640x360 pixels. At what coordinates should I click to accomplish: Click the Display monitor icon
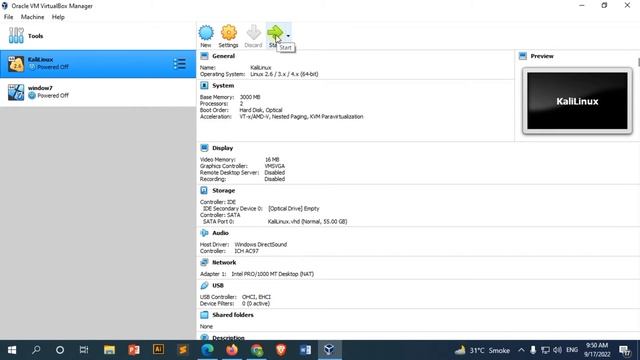point(204,148)
